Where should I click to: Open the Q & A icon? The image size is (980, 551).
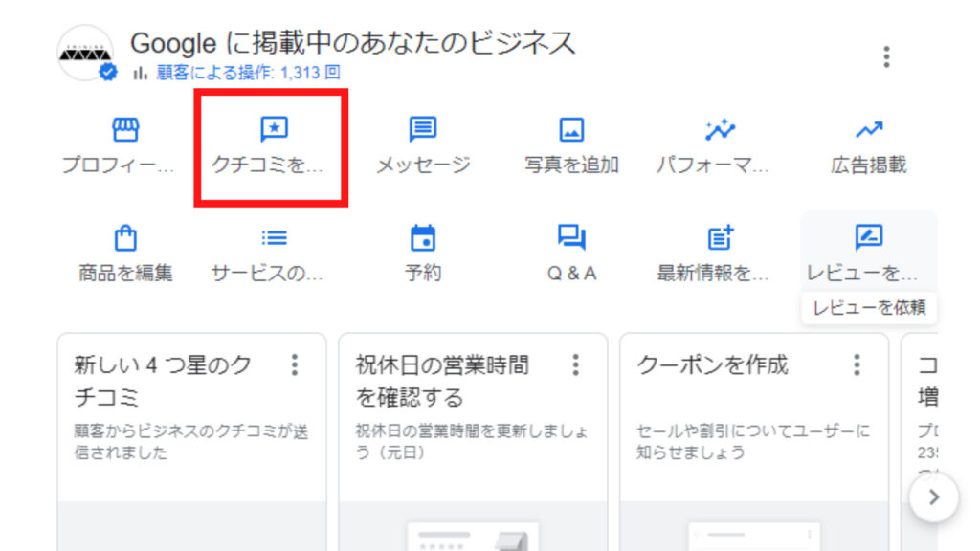(571, 238)
